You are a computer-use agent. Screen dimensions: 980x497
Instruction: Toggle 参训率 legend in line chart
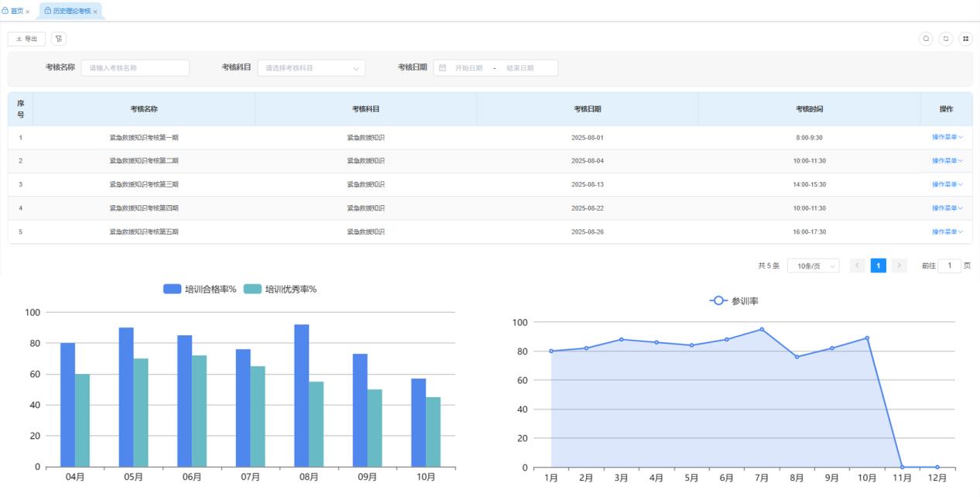[x=734, y=300]
